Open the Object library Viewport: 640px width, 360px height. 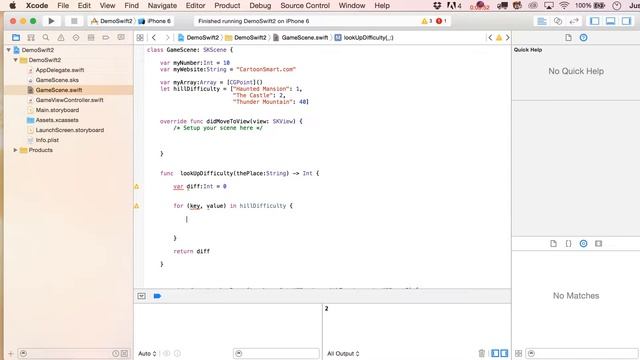coord(584,244)
